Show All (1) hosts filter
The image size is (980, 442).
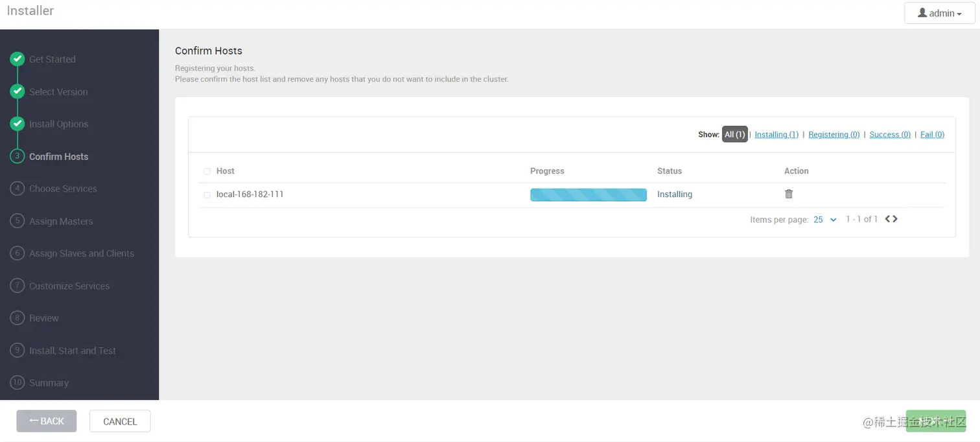tap(734, 134)
